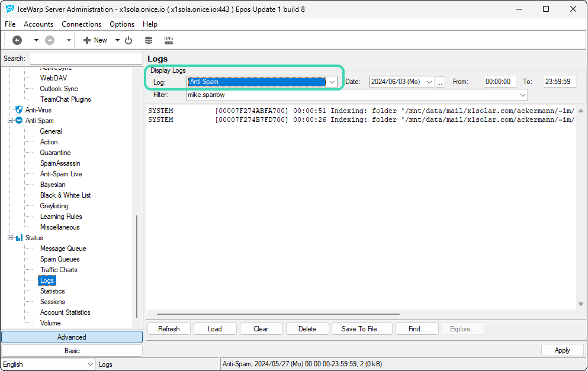Click the Find... button
Image resolution: width=588 pixels, height=371 pixels.
coord(417,329)
